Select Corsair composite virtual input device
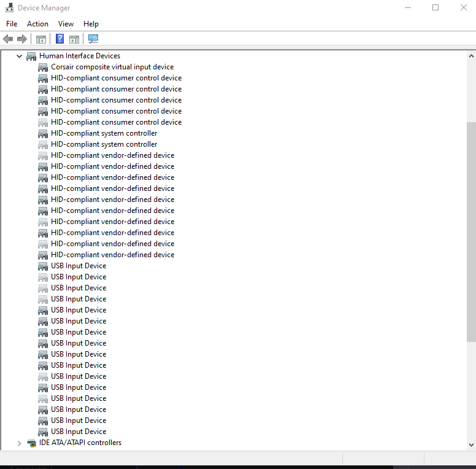 (x=112, y=67)
